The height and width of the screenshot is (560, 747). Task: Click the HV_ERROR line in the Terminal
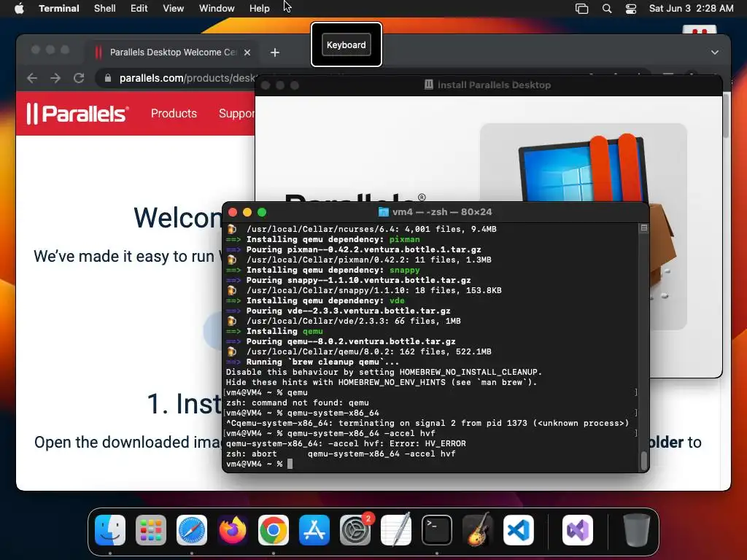346,443
